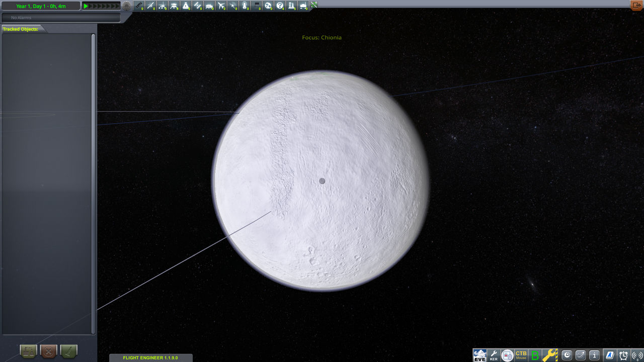Toggle the flag filter icon
Image resolution: width=644 pixels, height=362 pixels.
point(257,6)
